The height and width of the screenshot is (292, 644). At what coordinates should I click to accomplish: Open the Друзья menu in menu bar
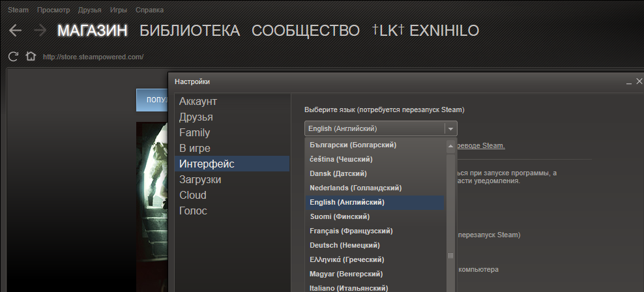89,10
